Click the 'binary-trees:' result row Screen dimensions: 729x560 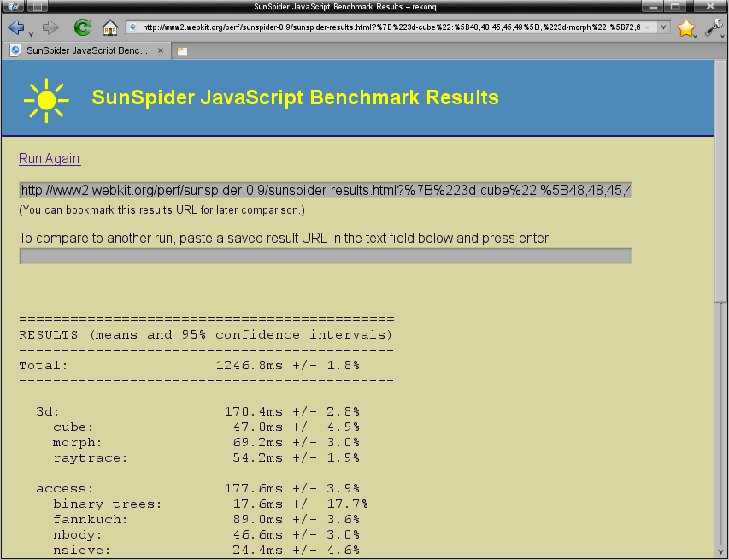pyautogui.click(x=210, y=504)
